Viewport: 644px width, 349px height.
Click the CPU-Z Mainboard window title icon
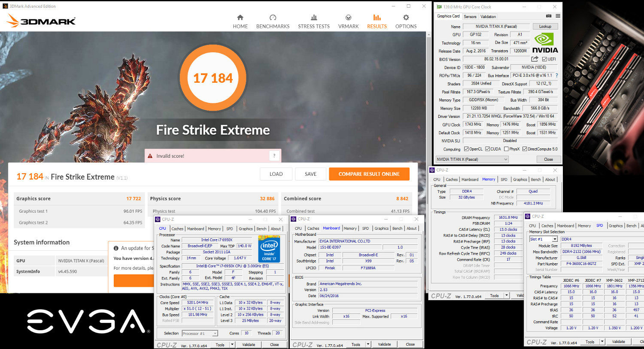[294, 219]
